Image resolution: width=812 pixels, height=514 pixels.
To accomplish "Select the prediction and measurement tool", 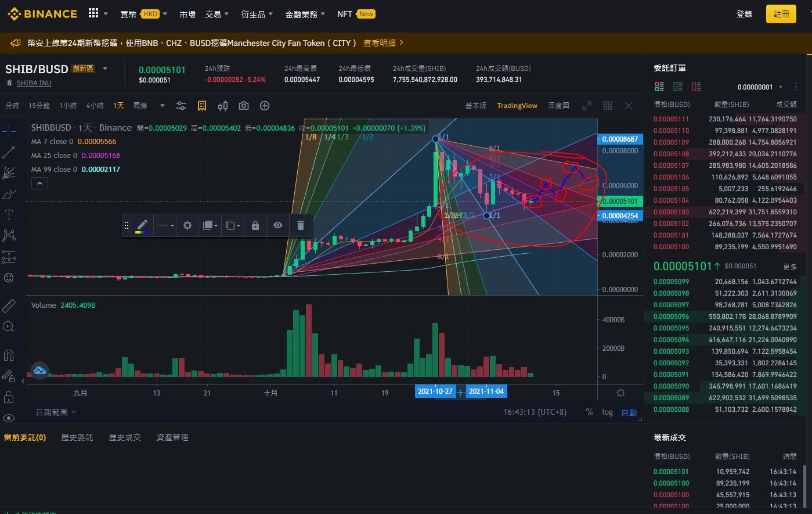I will [x=9, y=257].
